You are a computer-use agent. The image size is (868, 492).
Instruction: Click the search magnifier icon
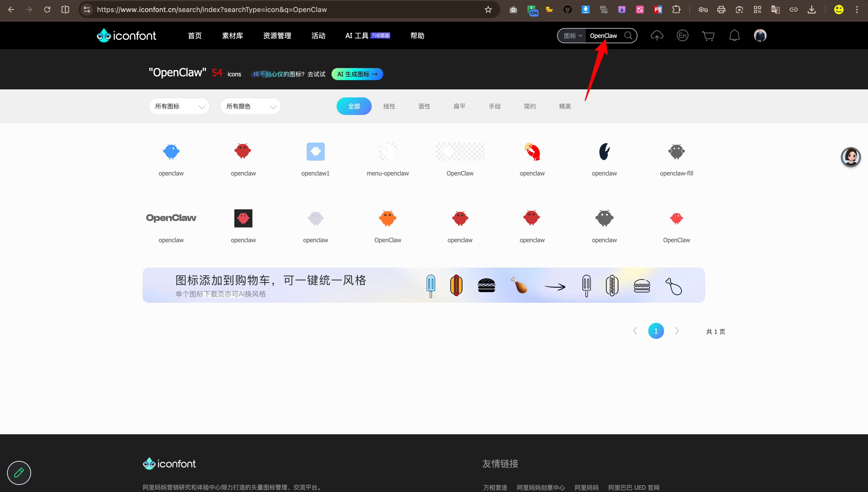point(628,35)
